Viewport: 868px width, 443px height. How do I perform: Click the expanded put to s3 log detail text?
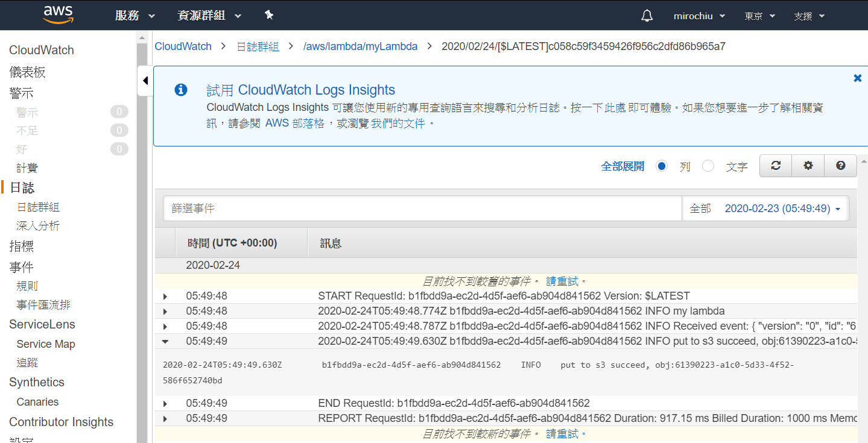tap(478, 372)
